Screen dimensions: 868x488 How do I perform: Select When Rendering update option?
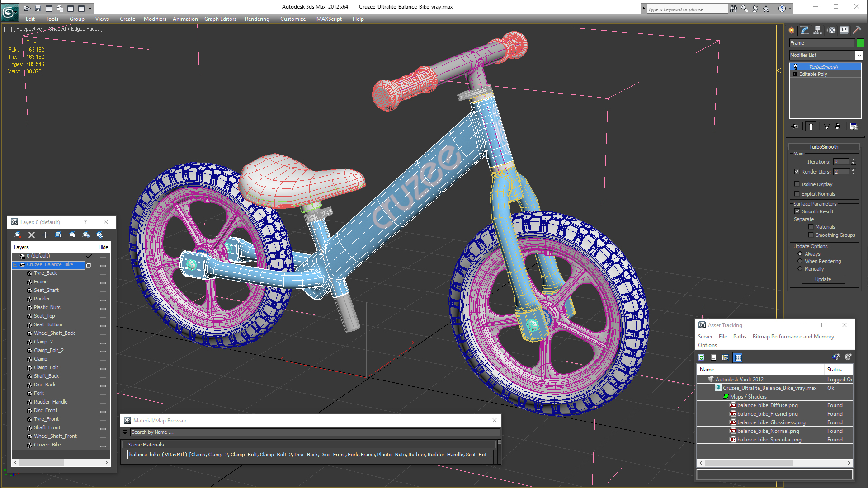[x=800, y=261]
